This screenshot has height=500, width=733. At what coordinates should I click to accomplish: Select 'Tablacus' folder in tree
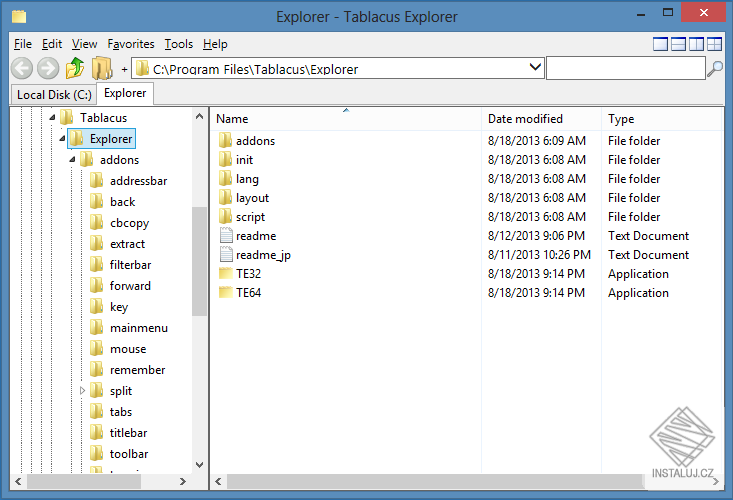(103, 117)
